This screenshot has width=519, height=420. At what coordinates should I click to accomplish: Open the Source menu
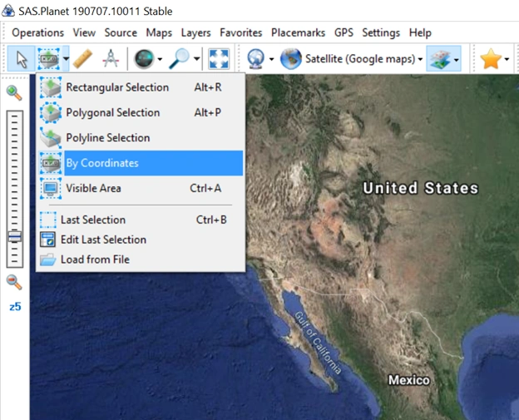121,32
